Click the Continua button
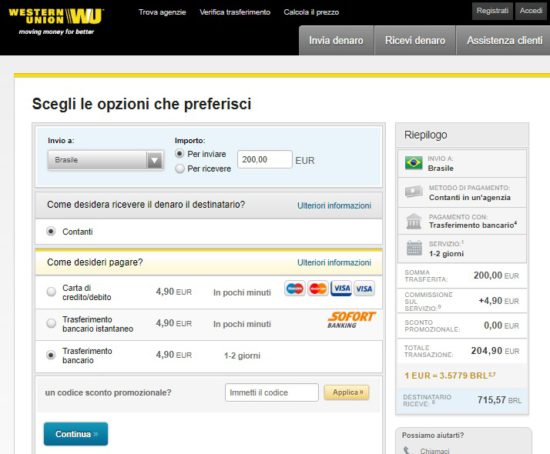The width and height of the screenshot is (550, 454). [x=76, y=434]
